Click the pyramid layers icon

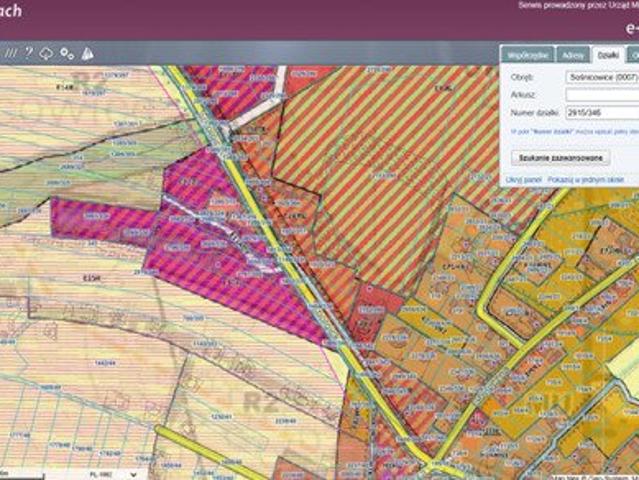[87, 53]
